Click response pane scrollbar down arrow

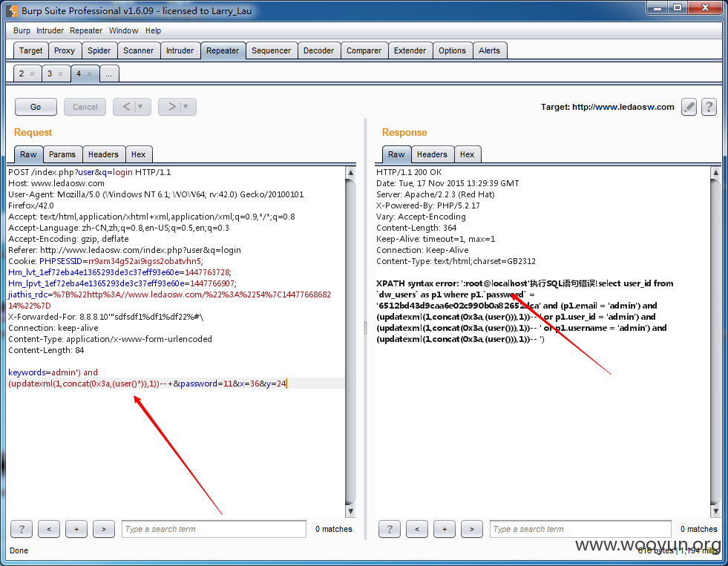click(715, 511)
